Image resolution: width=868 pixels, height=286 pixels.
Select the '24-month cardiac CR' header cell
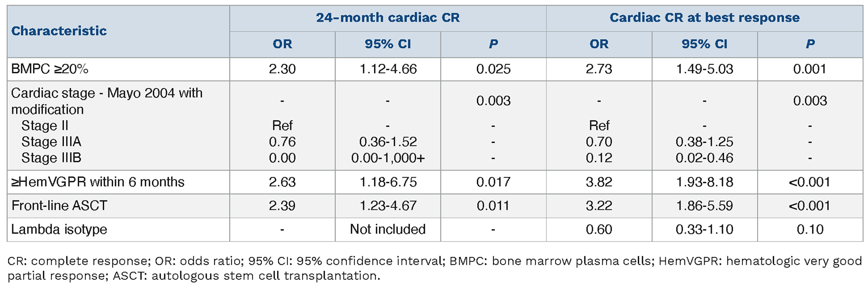(x=388, y=18)
